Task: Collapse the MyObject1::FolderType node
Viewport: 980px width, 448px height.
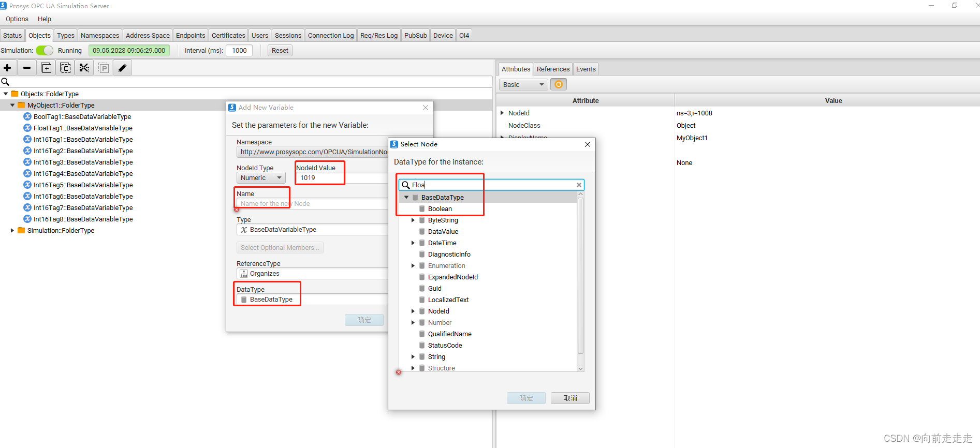Action: click(x=12, y=105)
